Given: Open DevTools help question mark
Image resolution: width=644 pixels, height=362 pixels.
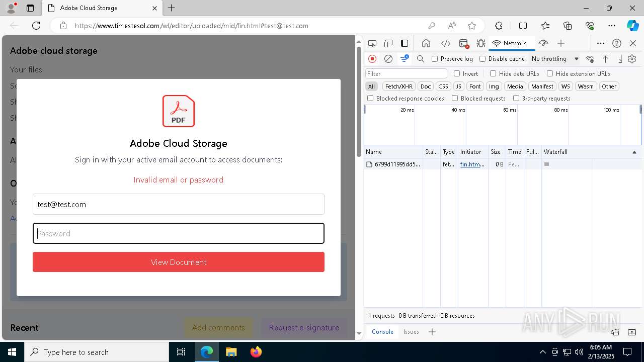Looking at the screenshot, I should (617, 43).
